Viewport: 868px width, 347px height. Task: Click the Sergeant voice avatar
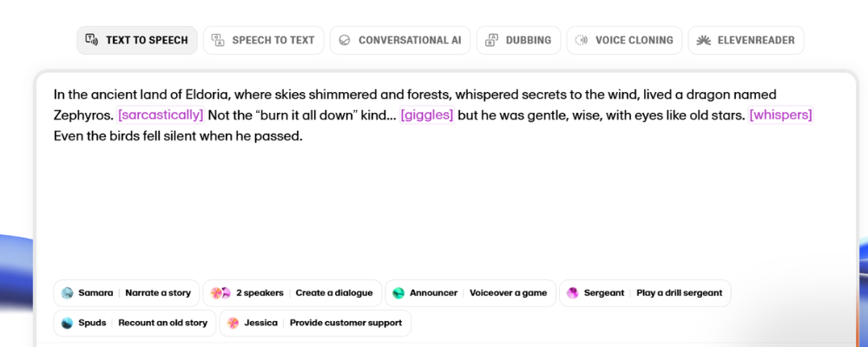click(573, 293)
